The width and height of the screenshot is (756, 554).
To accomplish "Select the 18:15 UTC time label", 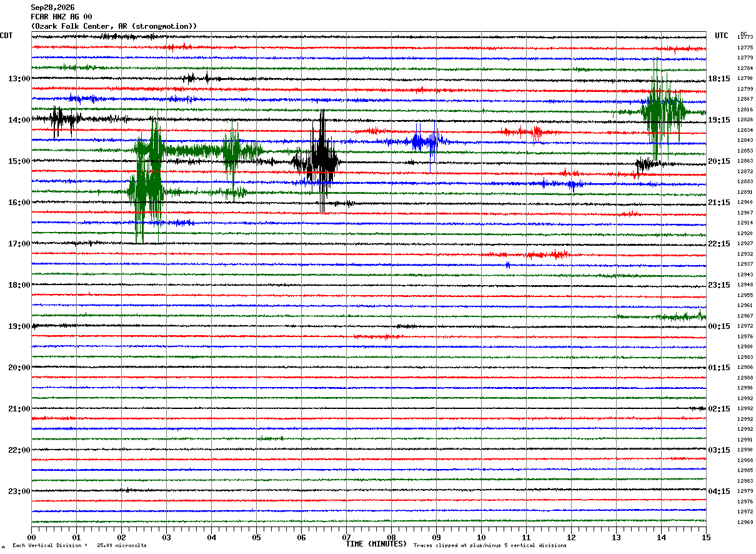I will (x=719, y=79).
